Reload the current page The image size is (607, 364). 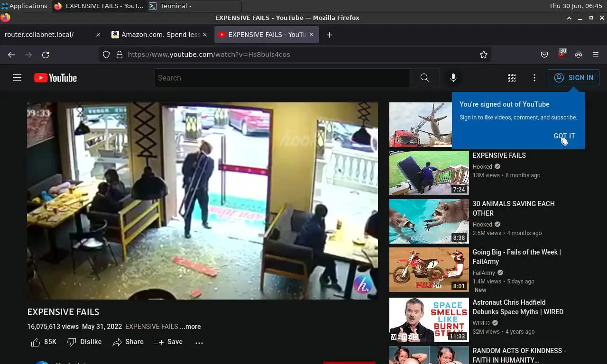(x=46, y=55)
